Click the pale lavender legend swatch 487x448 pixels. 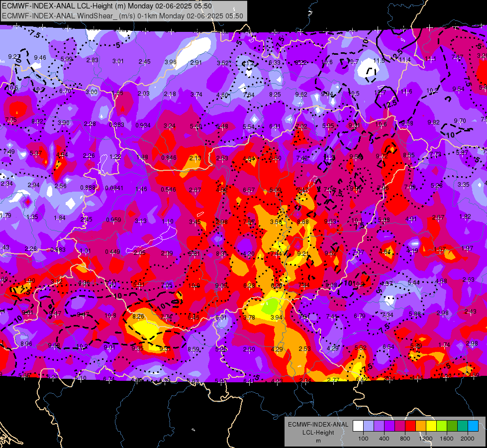[369, 426]
